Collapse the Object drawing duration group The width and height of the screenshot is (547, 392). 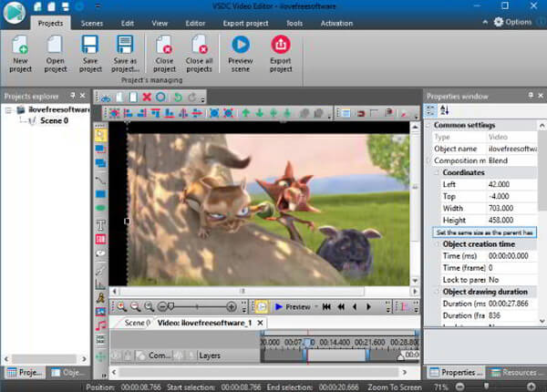(x=437, y=292)
